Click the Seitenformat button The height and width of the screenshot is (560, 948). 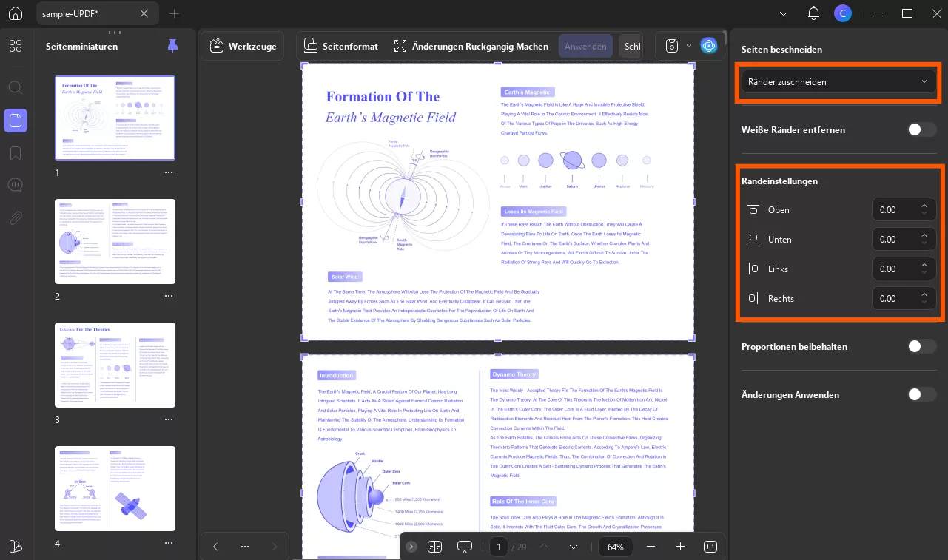(x=340, y=46)
